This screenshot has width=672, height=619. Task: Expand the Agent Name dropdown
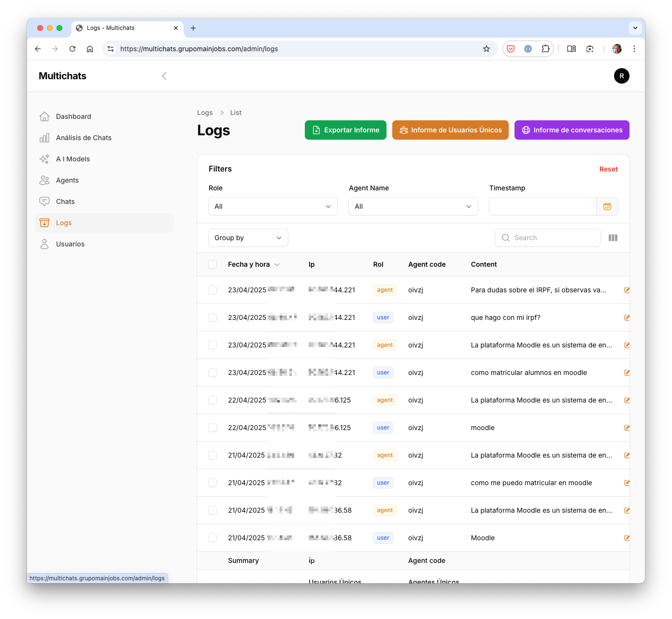point(413,206)
